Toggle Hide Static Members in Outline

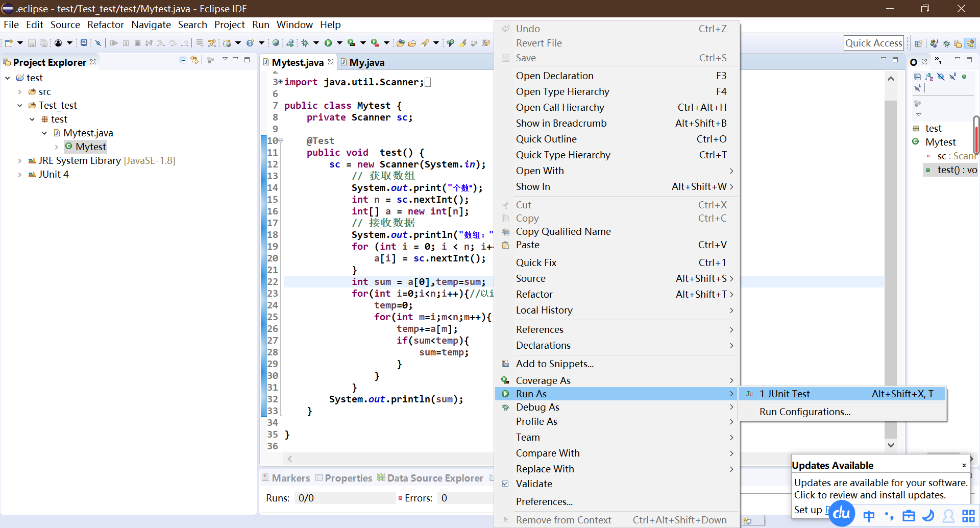pyautogui.click(x=952, y=77)
